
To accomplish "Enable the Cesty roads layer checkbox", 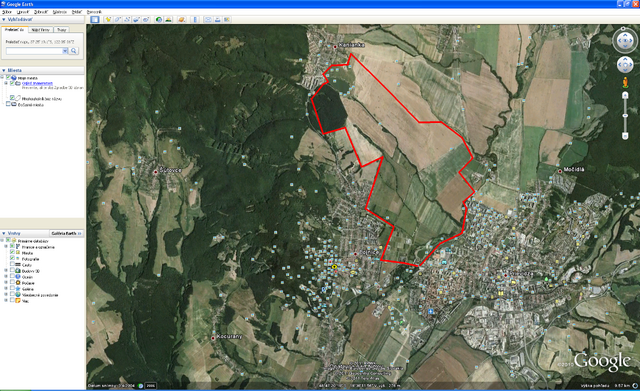I will tap(12, 264).
